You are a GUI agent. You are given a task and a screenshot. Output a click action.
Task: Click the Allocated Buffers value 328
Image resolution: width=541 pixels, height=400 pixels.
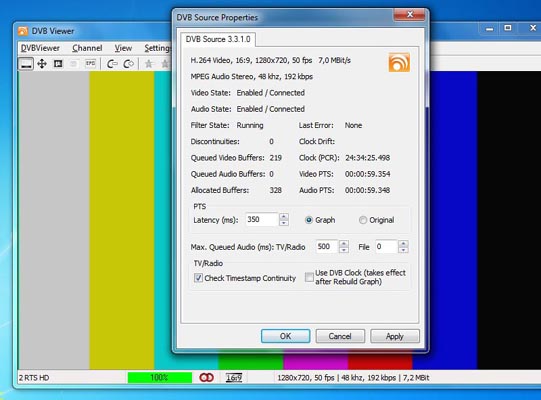click(275, 190)
